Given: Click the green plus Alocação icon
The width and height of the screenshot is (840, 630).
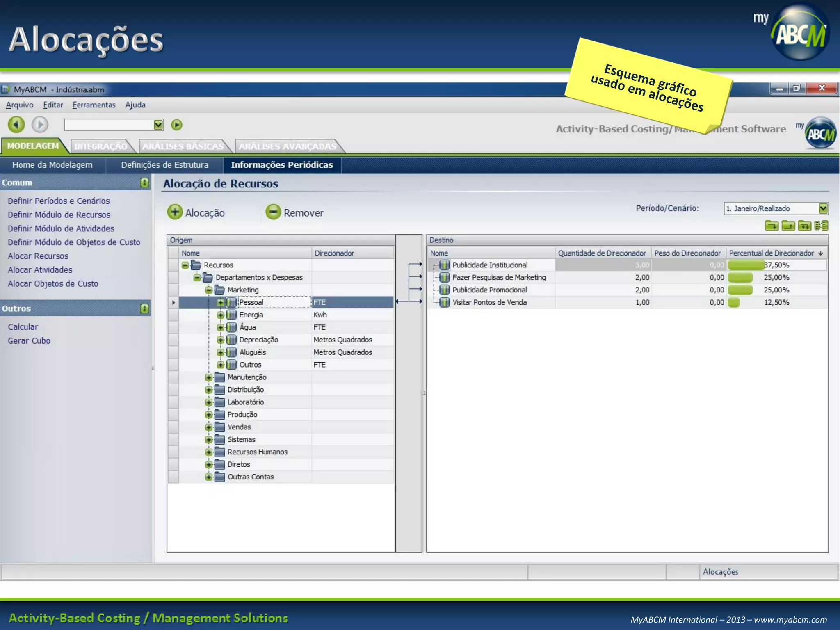Looking at the screenshot, I should click(x=175, y=212).
